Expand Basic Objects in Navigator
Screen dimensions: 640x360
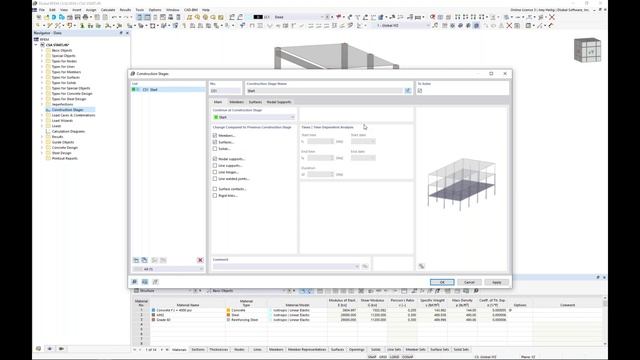(x=42, y=50)
